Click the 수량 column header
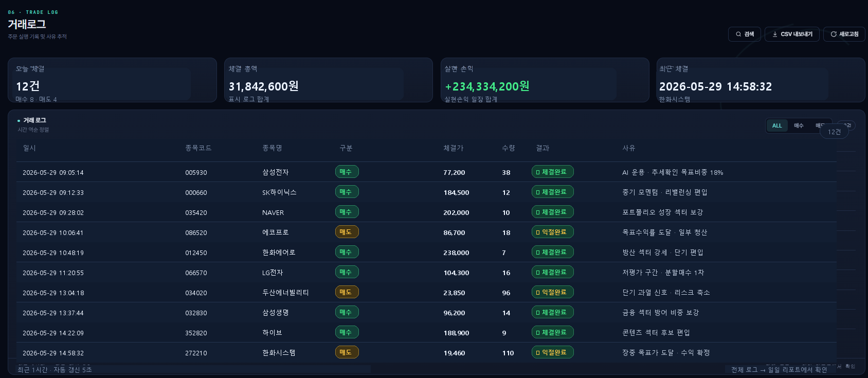 tap(509, 148)
